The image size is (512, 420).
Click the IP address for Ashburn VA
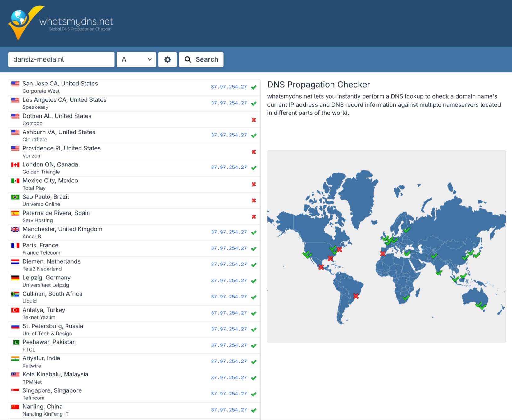tap(229, 135)
